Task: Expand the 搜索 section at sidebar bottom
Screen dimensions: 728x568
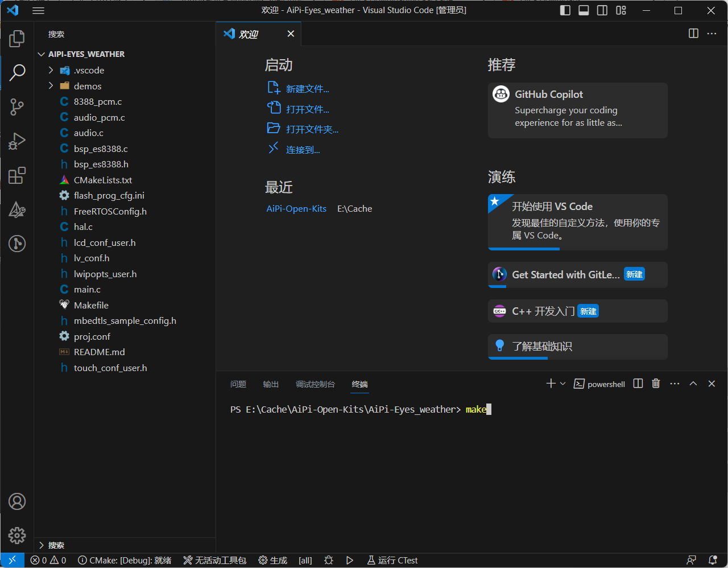Action: pos(125,545)
